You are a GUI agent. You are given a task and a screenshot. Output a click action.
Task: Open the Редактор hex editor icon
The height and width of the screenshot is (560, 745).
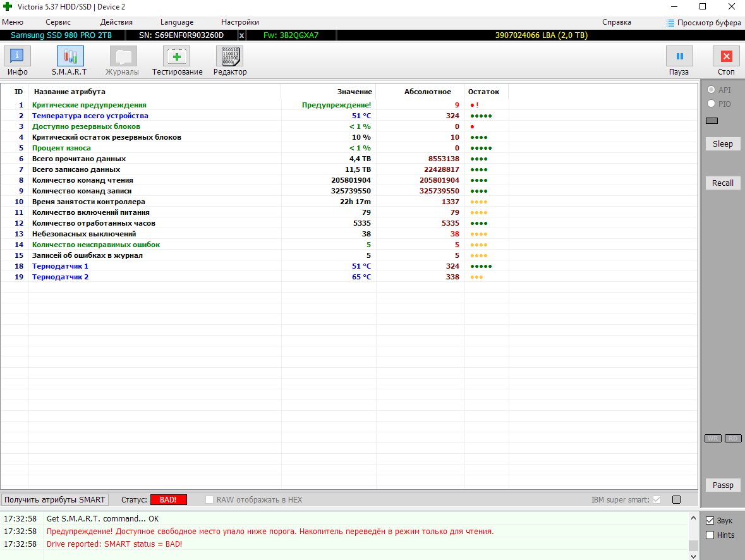pyautogui.click(x=229, y=56)
